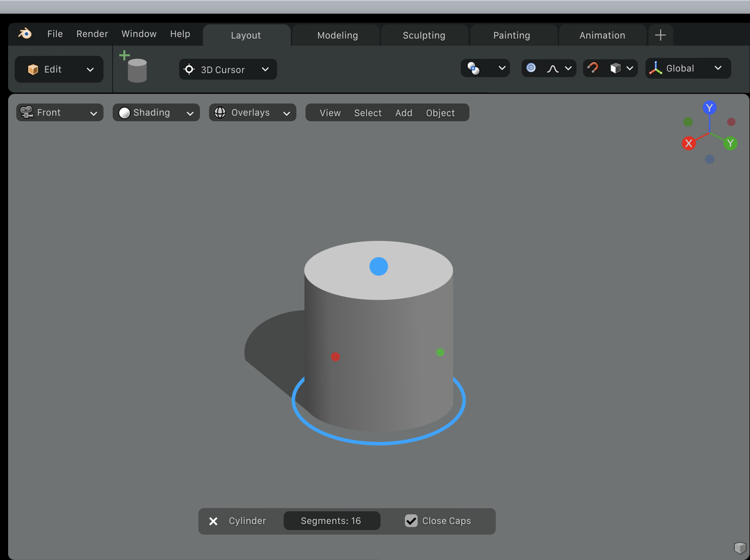Image resolution: width=750 pixels, height=560 pixels.
Task: Click the proportional editing circle icon
Action: 531,68
